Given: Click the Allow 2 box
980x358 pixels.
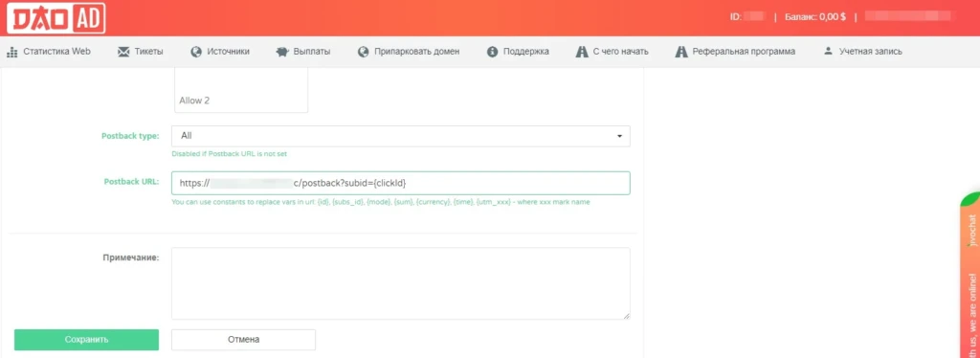Looking at the screenshot, I should point(241,90).
